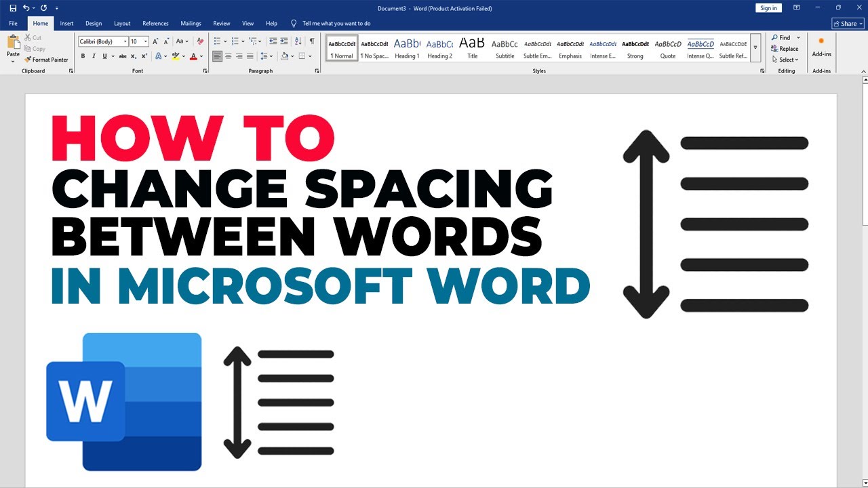This screenshot has height=488, width=868.
Task: Open the Paragraph dialog launcher
Action: [317, 70]
